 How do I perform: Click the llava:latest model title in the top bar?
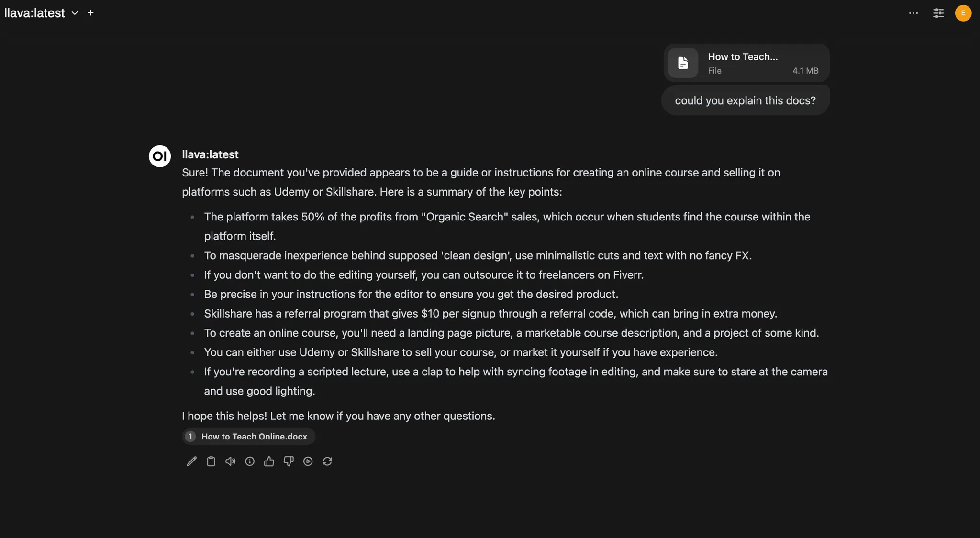point(34,13)
